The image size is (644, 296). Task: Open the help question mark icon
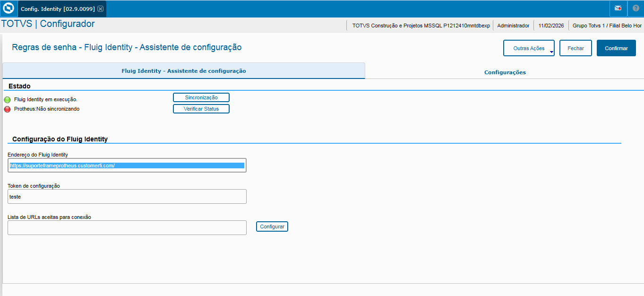pyautogui.click(x=635, y=9)
